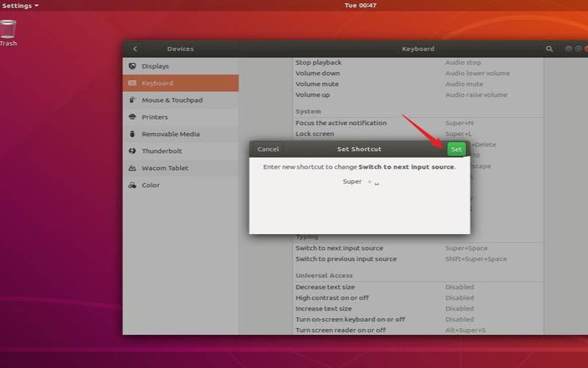Confirm the shortcut with the green Set button
The width and height of the screenshot is (588, 368).
[x=456, y=149]
